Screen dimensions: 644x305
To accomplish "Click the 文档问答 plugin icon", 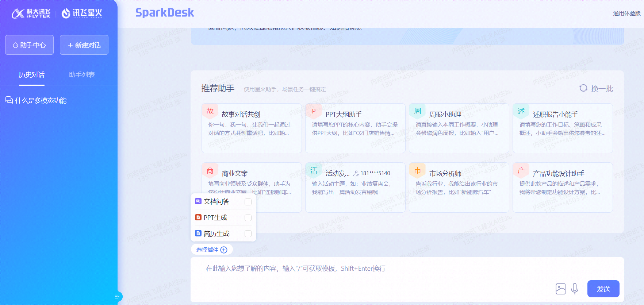I will pos(198,201).
